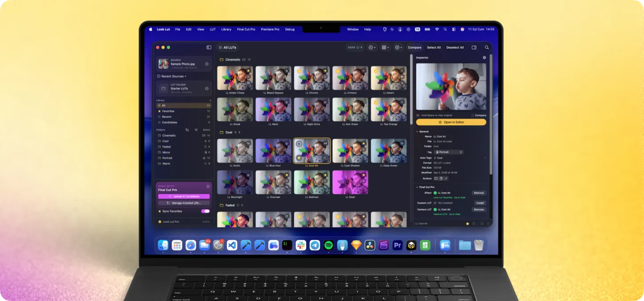Collapse the Final Cut Pro section in Inspector
This screenshot has width=644, height=301.
point(417,187)
